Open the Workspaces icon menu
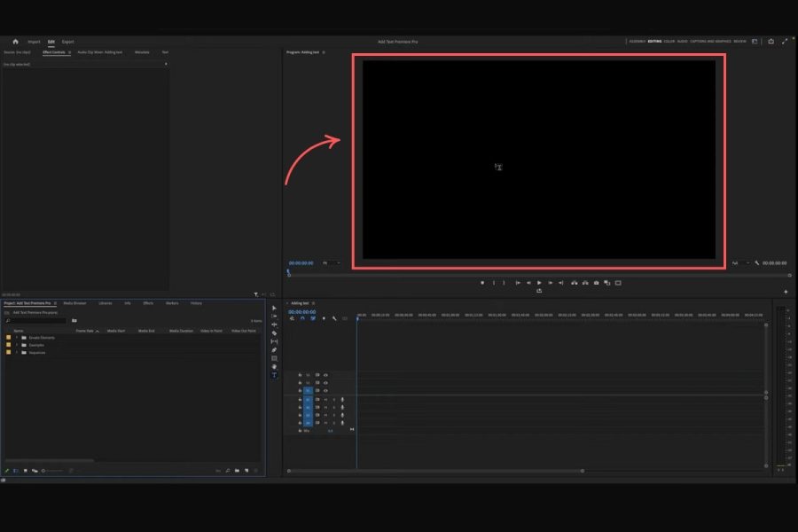Screen dimensions: 798x532 (x=755, y=42)
